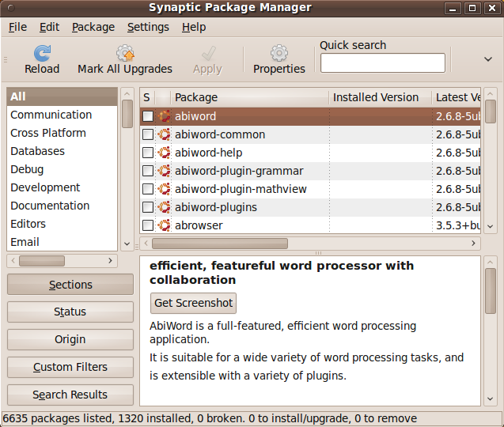The image size is (504, 427).
Task: Mark the abiword package checkbox
Action: click(x=148, y=116)
